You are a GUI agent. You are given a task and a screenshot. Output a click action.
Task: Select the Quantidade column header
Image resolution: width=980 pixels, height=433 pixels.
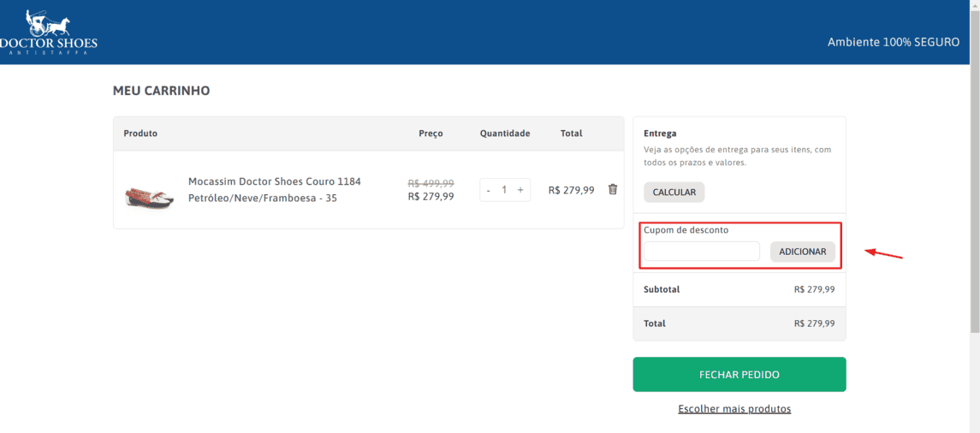coord(505,133)
